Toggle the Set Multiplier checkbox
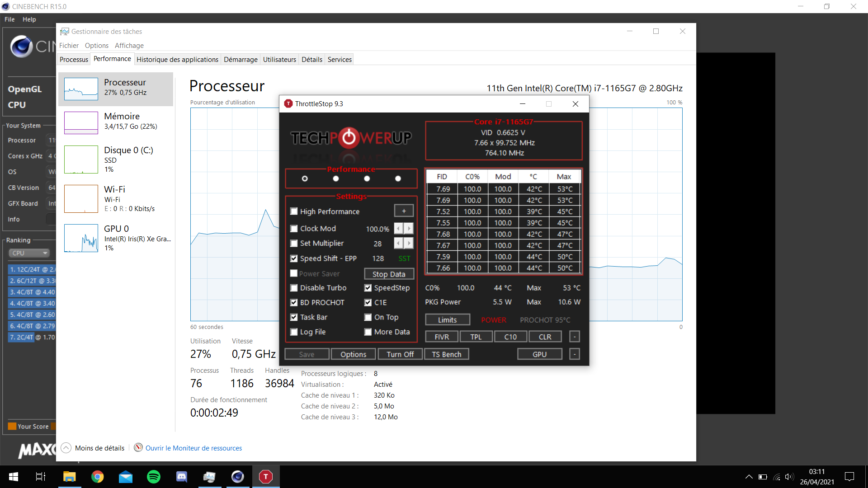 coord(294,244)
